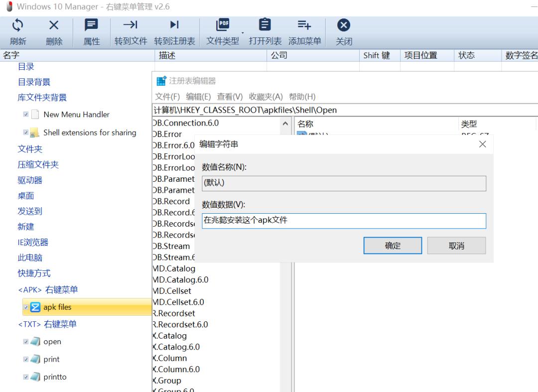Screen dimensions: 538x392
Task: Expand the 驱动器 category
Action: pyautogui.click(x=30, y=180)
